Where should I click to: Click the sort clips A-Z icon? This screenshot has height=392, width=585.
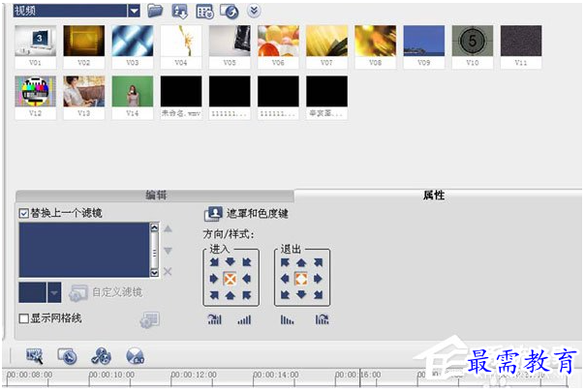[x=180, y=12]
